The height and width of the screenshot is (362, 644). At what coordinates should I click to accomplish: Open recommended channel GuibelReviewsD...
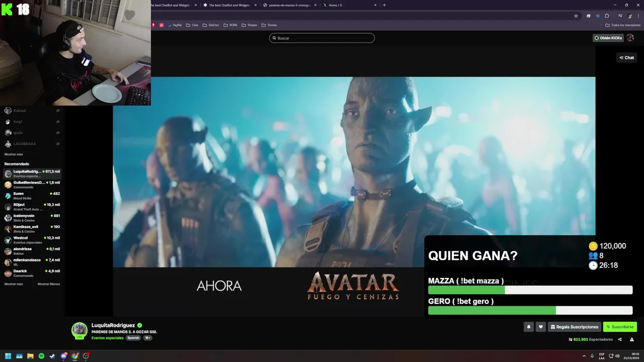[x=32, y=185]
